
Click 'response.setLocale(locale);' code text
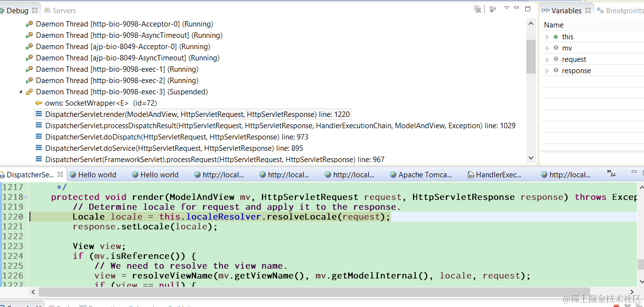(x=145, y=226)
